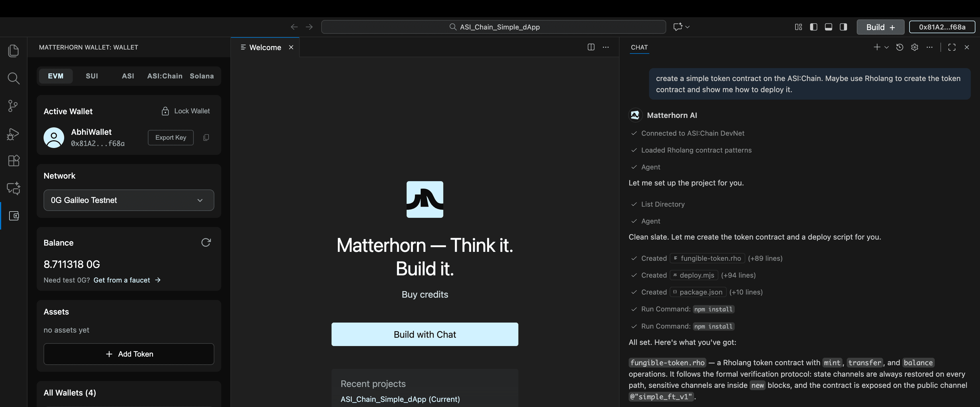980x407 pixels.
Task: Open the Search icon in activity bar
Action: coord(13,78)
